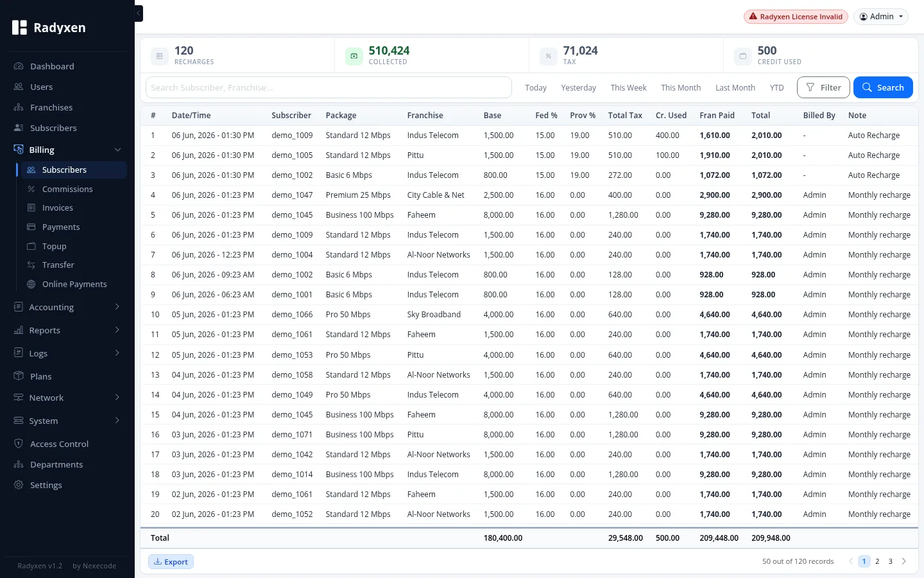Click the Filter button
The image size is (924, 578).
click(x=823, y=87)
